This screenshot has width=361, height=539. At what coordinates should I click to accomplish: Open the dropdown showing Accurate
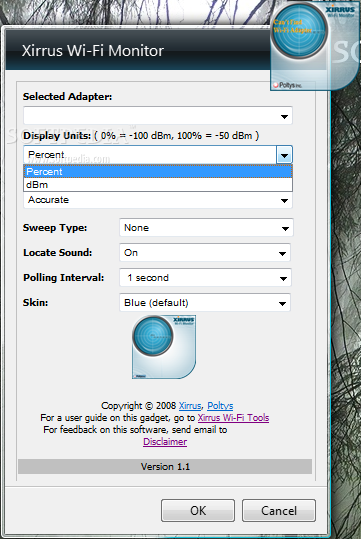[x=158, y=200]
